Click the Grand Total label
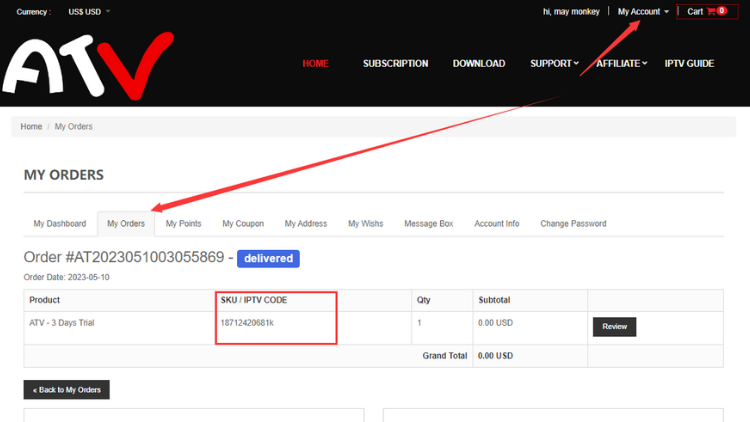Viewport: 750px width, 422px height. [444, 355]
